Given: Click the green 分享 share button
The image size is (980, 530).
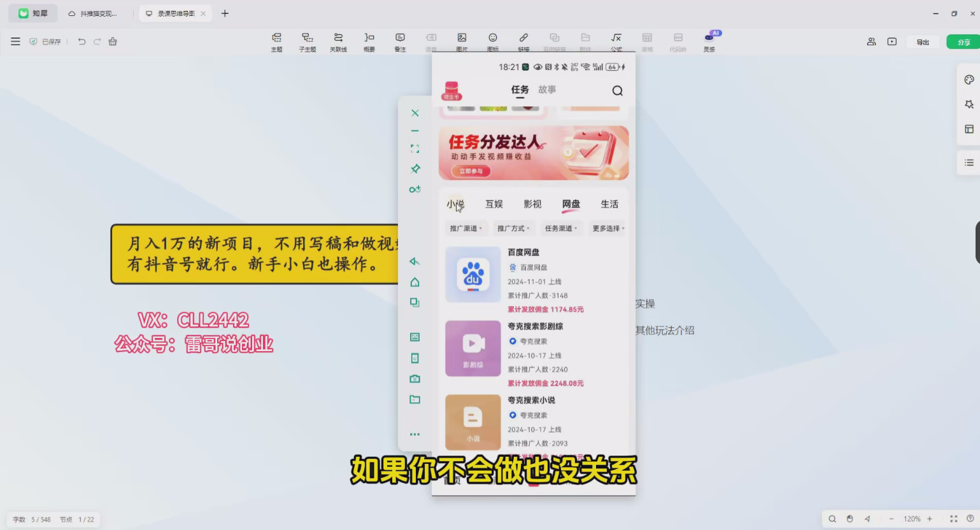Looking at the screenshot, I should (x=963, y=42).
